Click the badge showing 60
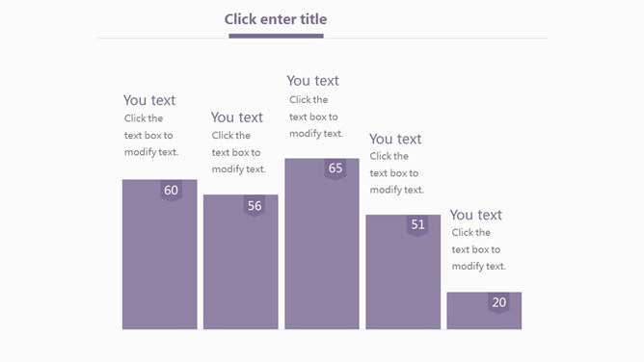Screen dimensions: 644x362 (172, 191)
